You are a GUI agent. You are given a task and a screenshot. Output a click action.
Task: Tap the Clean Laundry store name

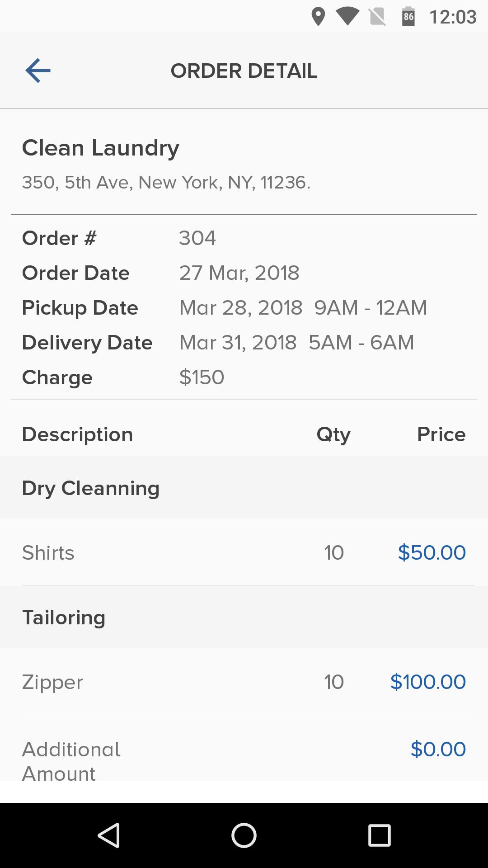pyautogui.click(x=101, y=148)
